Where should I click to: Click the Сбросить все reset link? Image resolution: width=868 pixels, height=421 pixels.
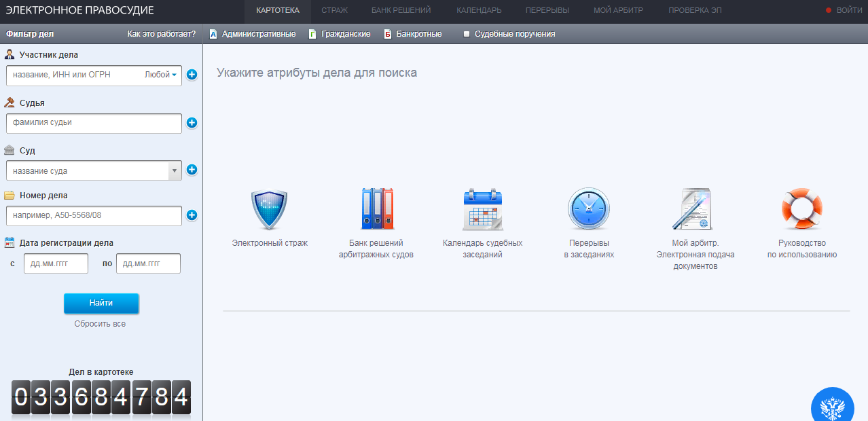point(100,324)
